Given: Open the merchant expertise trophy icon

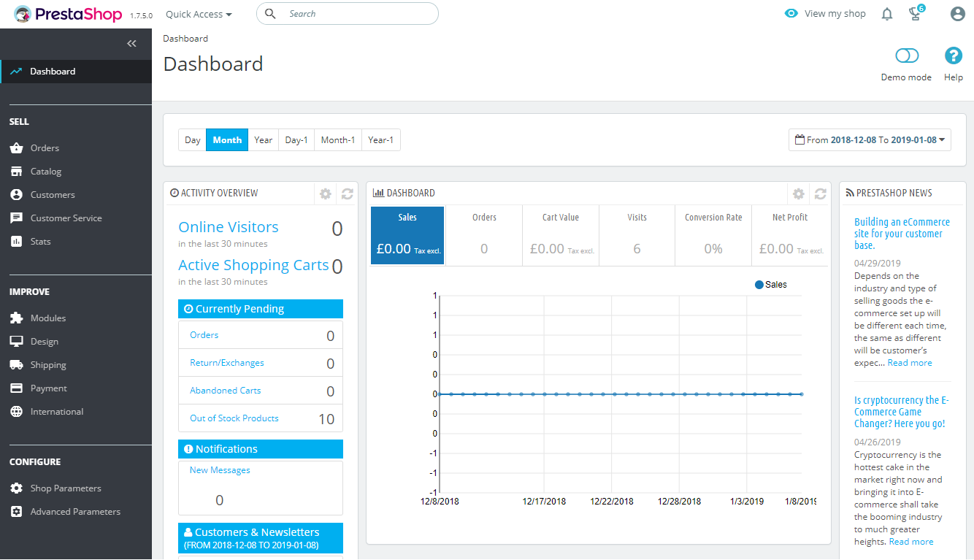Looking at the screenshot, I should 915,13.
